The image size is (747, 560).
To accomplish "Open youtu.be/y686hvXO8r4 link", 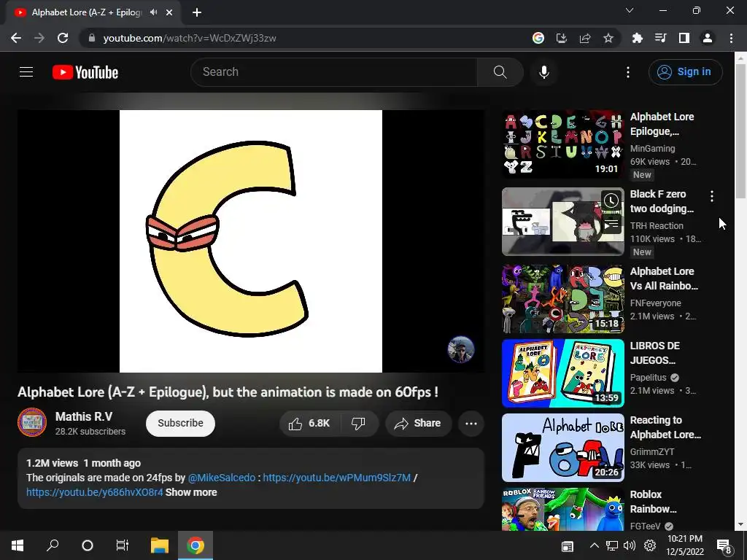I will [x=94, y=492].
